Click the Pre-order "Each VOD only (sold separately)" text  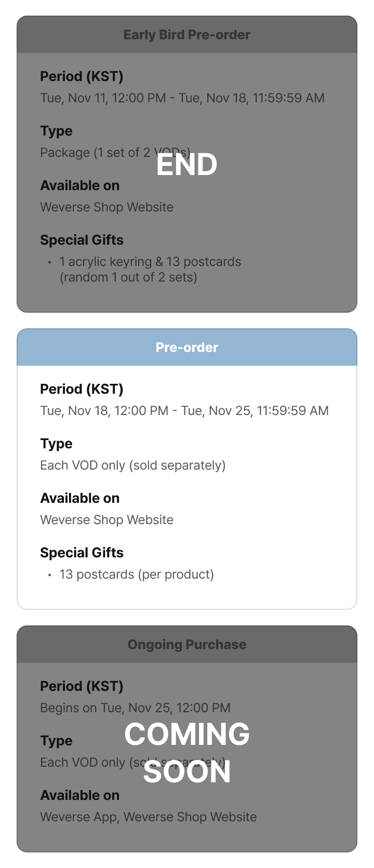click(133, 465)
